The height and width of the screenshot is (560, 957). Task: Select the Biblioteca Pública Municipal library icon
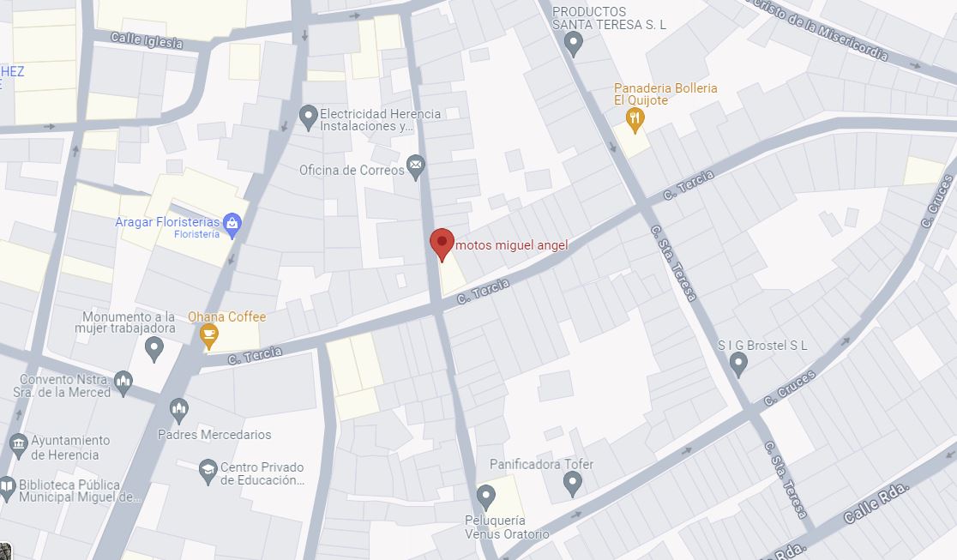(7, 489)
